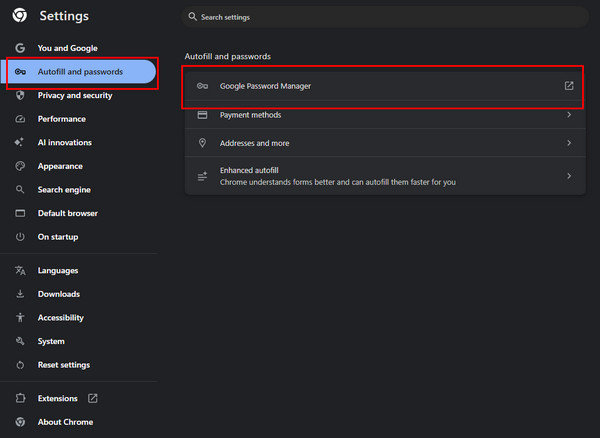Expand Addresses and more chevron
The height and width of the screenshot is (438, 600).
click(x=569, y=143)
